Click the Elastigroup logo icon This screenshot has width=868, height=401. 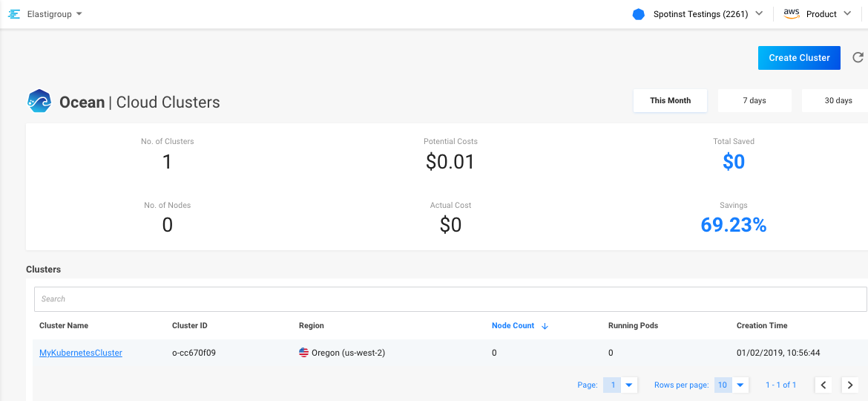click(14, 14)
